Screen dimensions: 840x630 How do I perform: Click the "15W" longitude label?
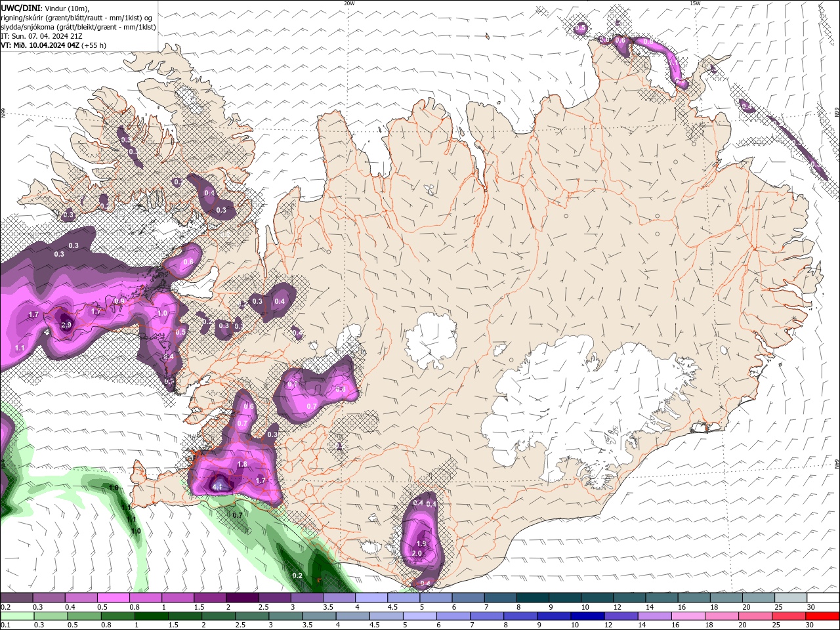(695, 3)
